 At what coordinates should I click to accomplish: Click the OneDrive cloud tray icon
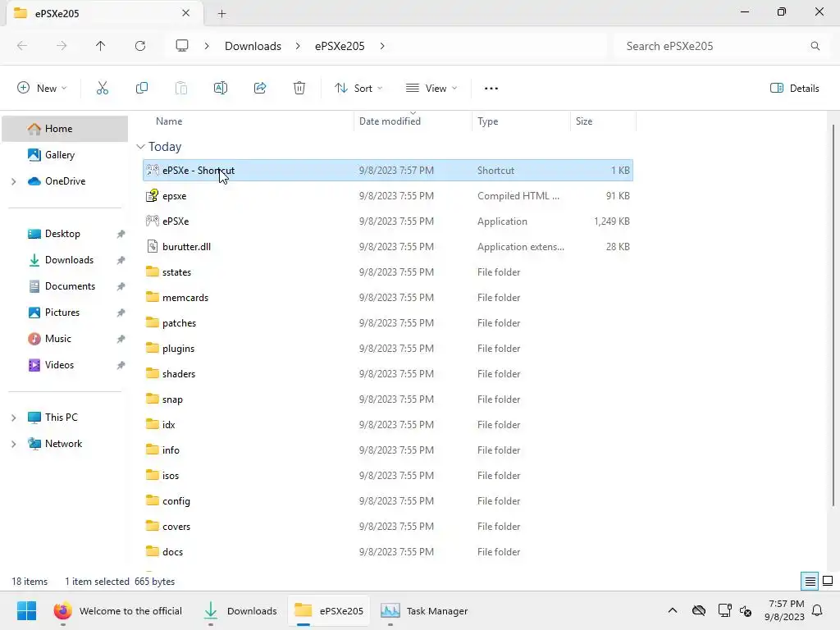click(x=699, y=610)
